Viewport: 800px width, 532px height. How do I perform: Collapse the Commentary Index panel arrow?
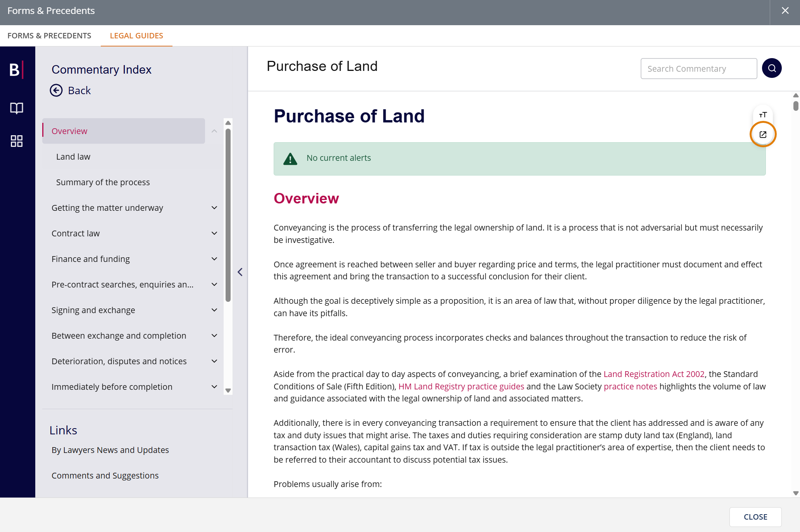pyautogui.click(x=240, y=272)
